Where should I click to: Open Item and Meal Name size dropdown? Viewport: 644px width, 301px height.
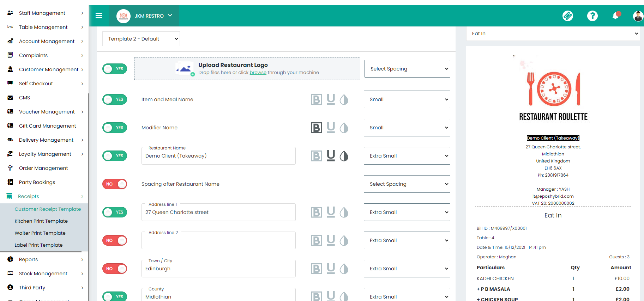[x=407, y=99]
